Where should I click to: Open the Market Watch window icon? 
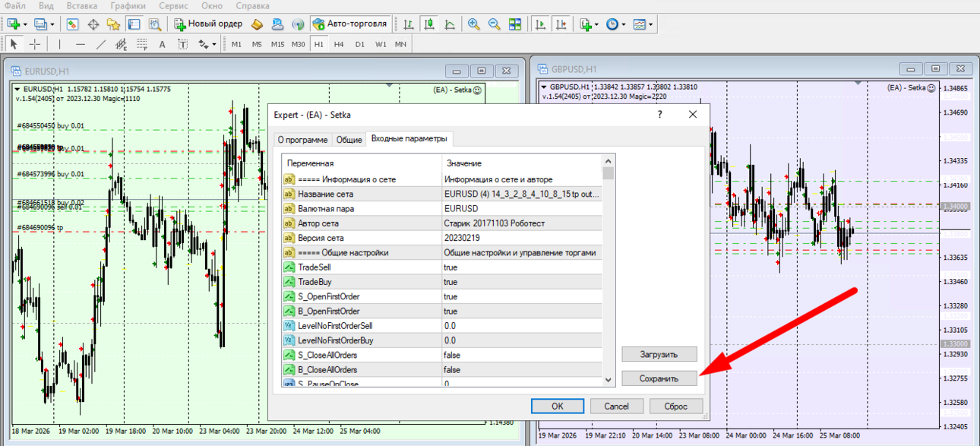72,24
